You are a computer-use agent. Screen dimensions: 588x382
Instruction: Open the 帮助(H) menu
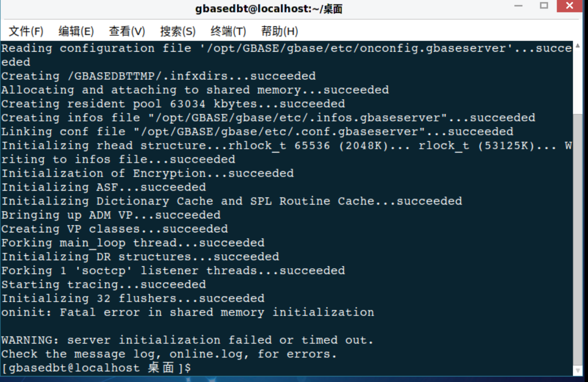[x=279, y=32]
